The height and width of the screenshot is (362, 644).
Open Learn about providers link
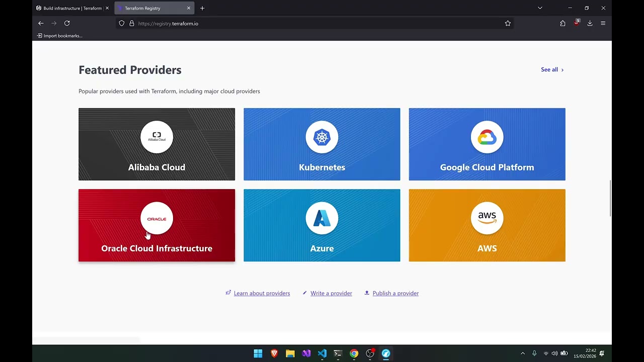click(262, 293)
